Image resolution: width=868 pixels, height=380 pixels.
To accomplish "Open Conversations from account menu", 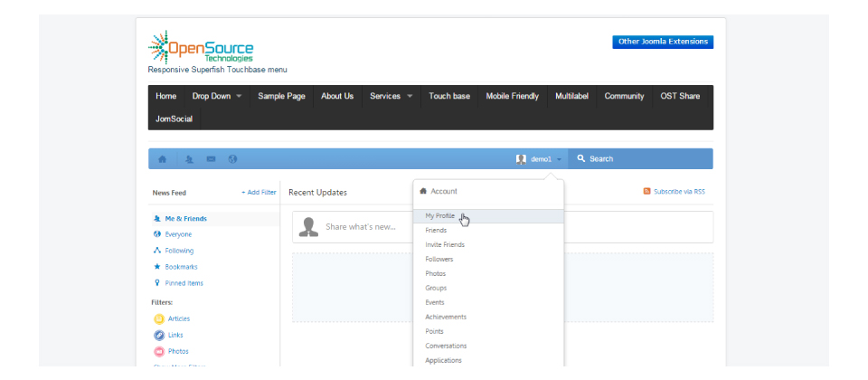I will [x=447, y=346].
